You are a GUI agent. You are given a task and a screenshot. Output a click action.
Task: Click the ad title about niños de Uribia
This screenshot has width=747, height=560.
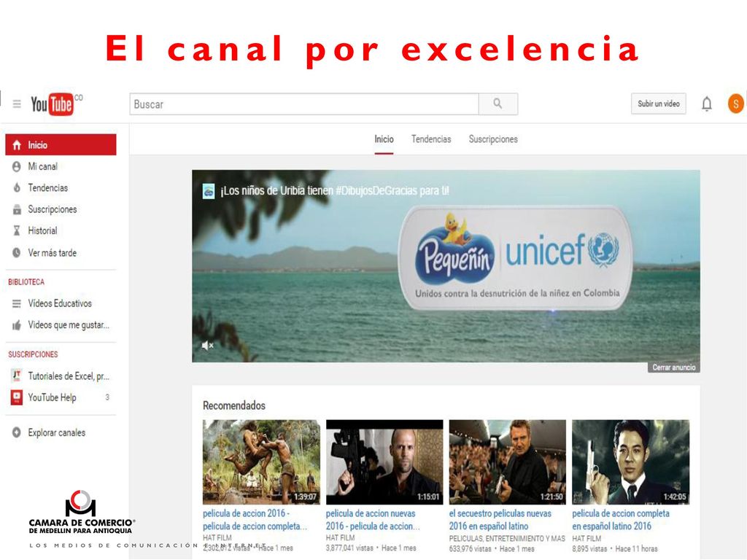334,191
